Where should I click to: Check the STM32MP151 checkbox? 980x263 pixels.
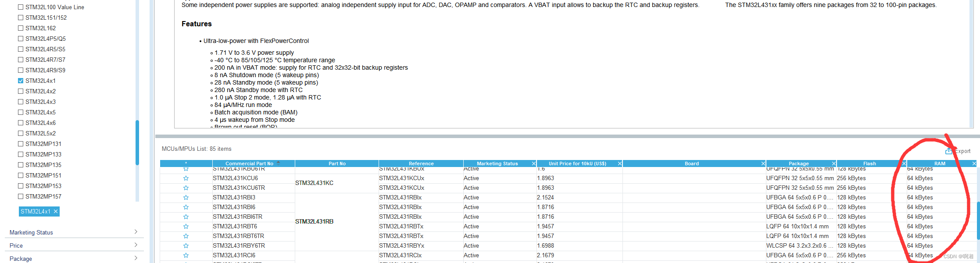pos(21,175)
